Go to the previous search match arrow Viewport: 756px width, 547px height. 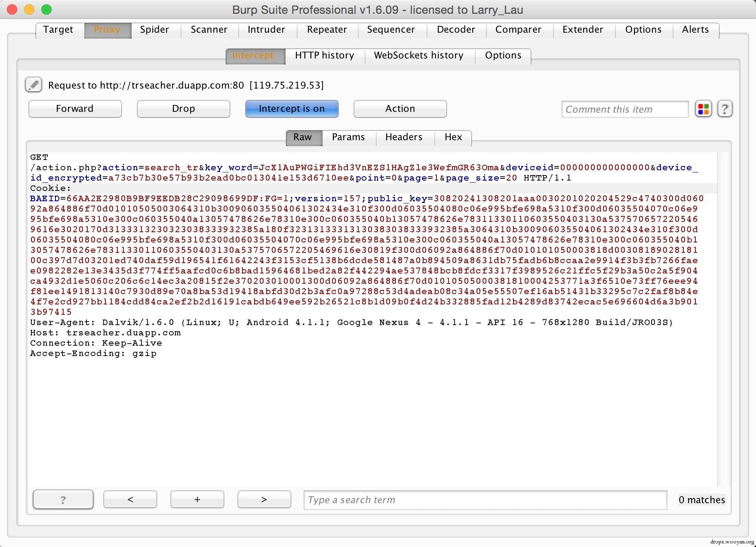130,499
